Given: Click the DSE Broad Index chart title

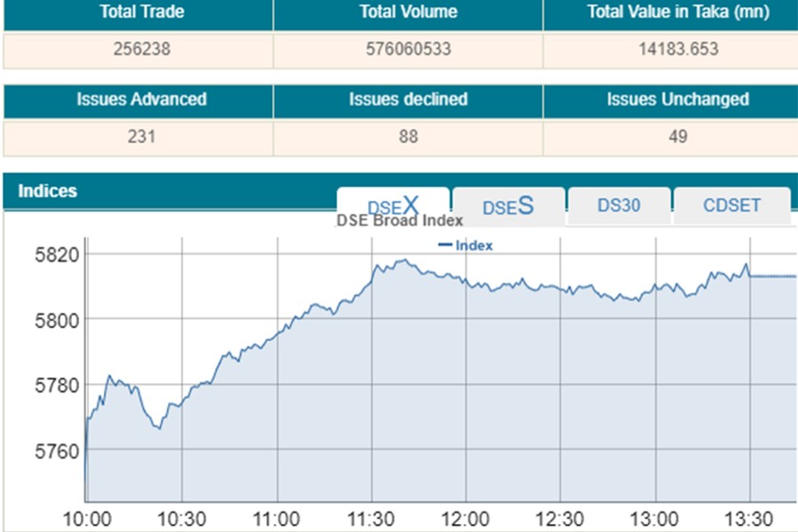Looking at the screenshot, I should [399, 222].
